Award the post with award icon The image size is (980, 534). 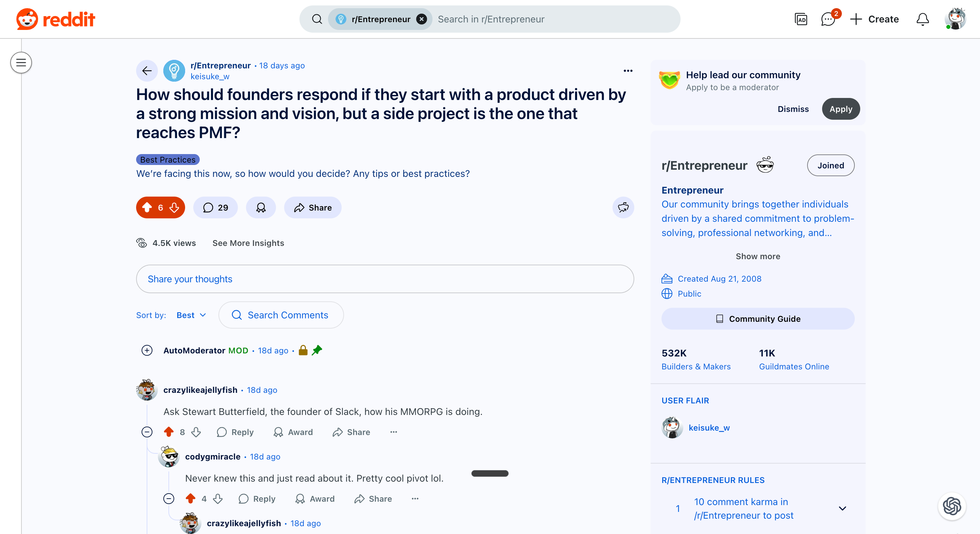[x=261, y=208]
